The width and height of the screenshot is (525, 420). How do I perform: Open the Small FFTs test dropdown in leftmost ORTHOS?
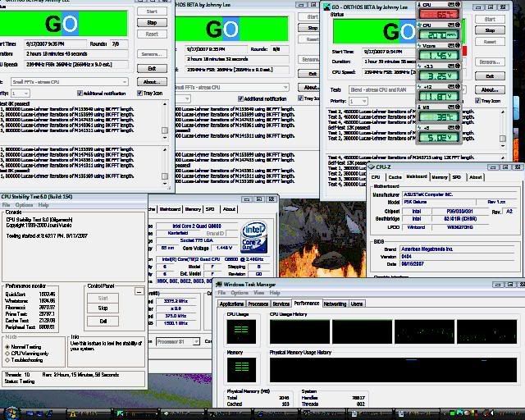(69, 82)
